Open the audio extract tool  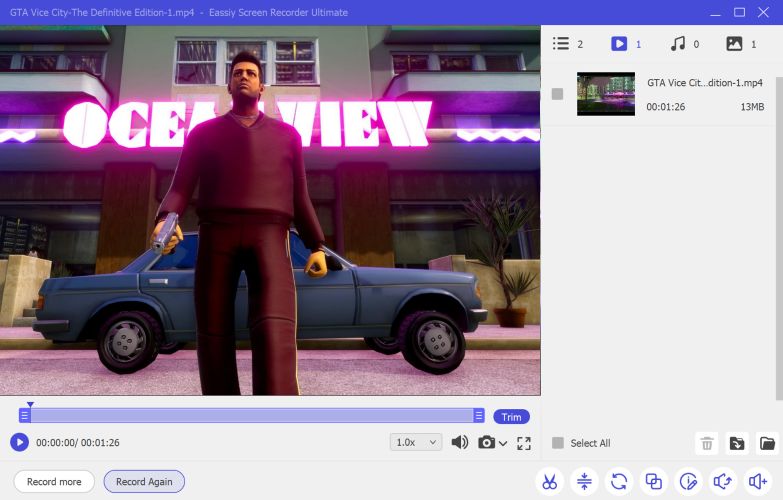click(x=723, y=482)
